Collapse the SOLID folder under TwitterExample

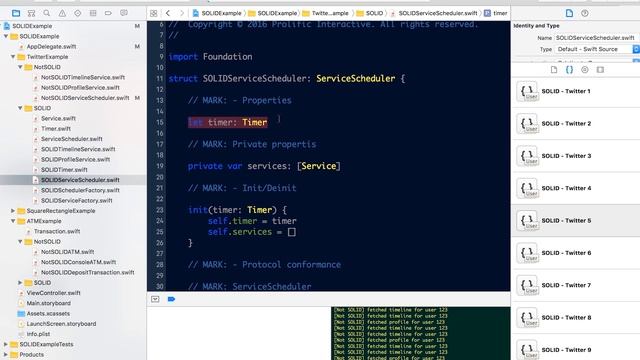coord(20,108)
